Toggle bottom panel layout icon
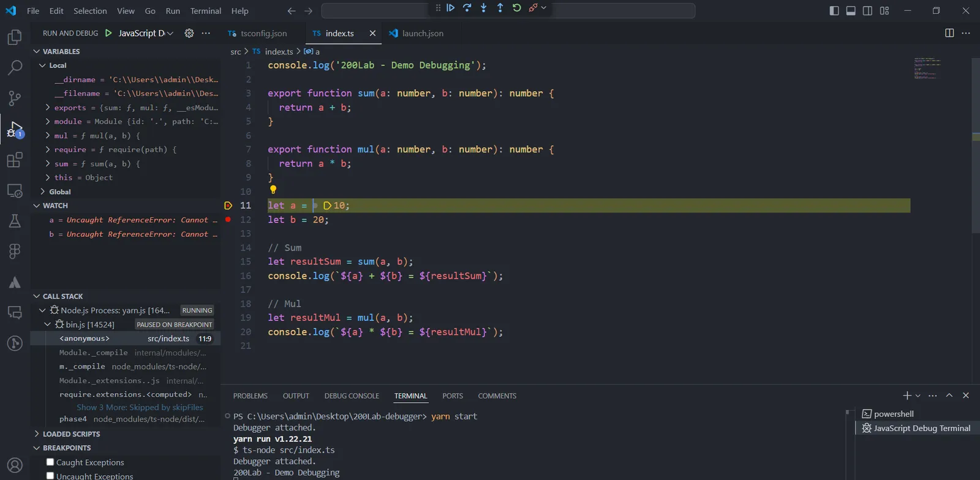 851,10
